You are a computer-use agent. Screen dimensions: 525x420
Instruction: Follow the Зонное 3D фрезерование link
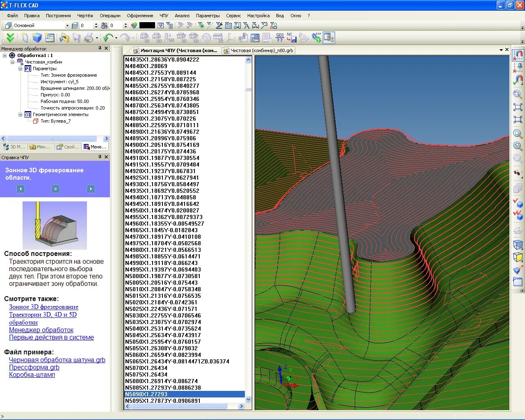tap(43, 307)
